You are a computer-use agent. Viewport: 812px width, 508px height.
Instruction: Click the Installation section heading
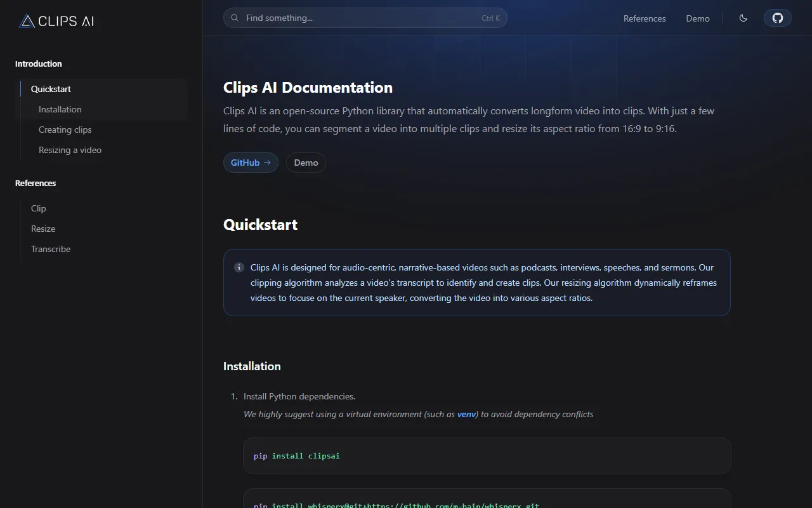[252, 366]
